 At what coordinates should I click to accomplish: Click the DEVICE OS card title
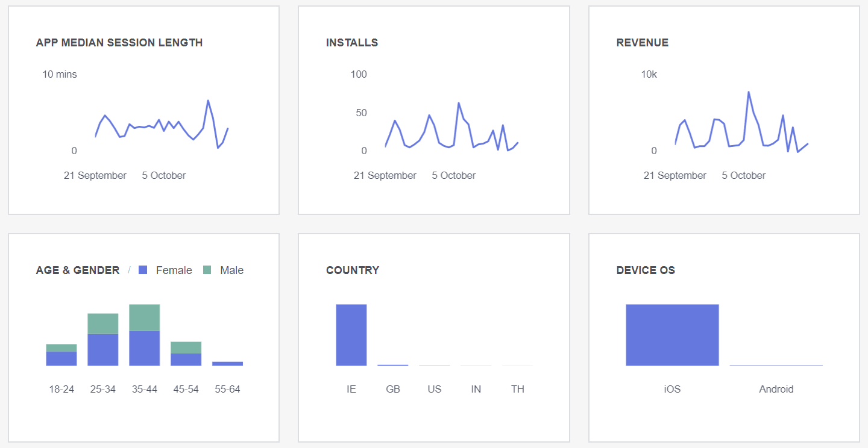pyautogui.click(x=646, y=270)
